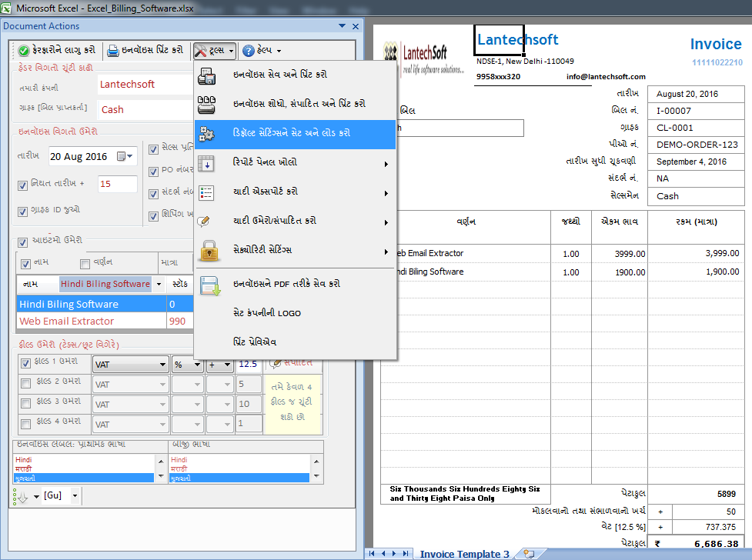Toggle the due date plus checkbox

click(22, 185)
